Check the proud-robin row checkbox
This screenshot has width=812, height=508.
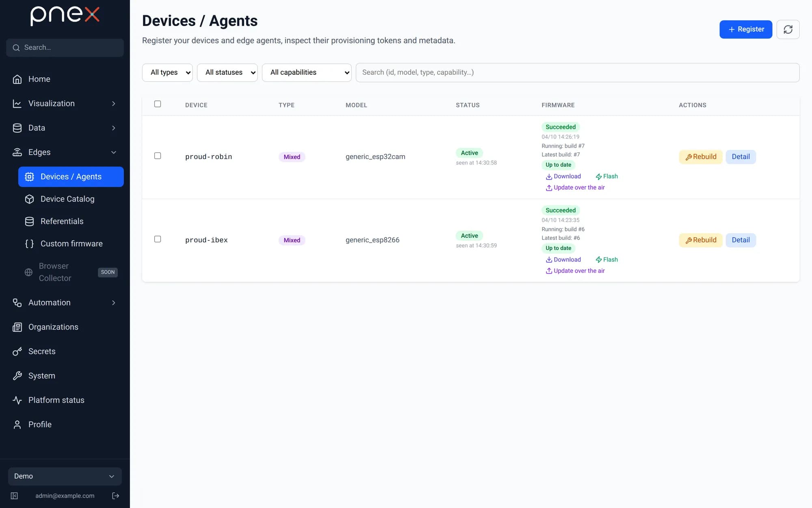(158, 156)
